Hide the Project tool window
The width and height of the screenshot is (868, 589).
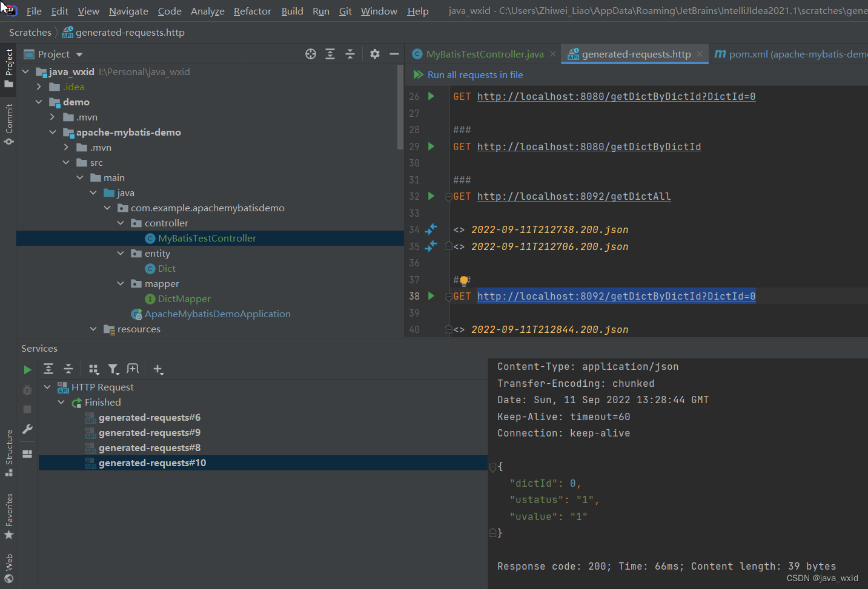pos(394,54)
